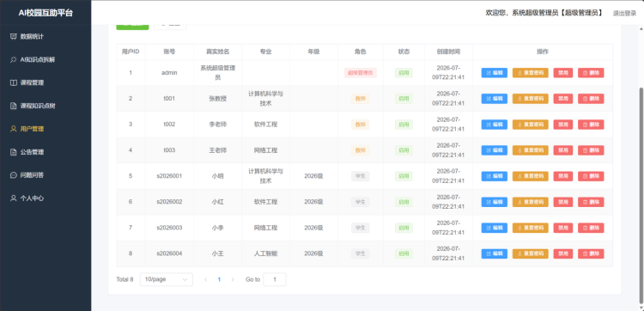This screenshot has height=311, width=644.
Task: Click the 超级管理员 role tag
Action: [x=360, y=73]
